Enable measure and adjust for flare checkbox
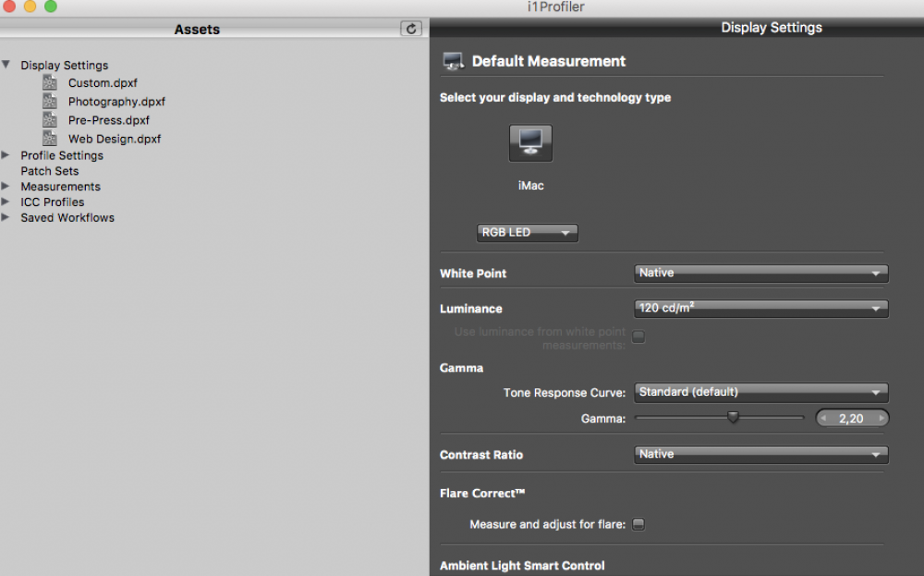This screenshot has width=924, height=576. [638, 524]
